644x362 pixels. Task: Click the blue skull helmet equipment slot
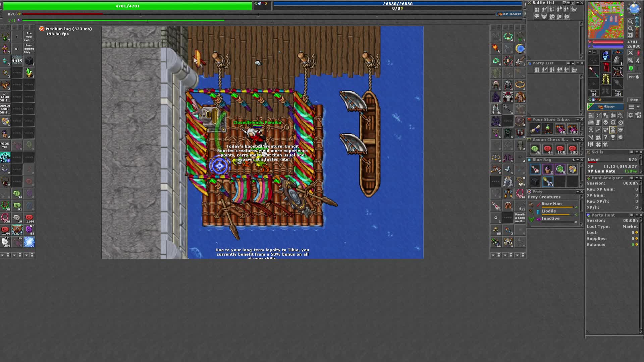coord(606,56)
